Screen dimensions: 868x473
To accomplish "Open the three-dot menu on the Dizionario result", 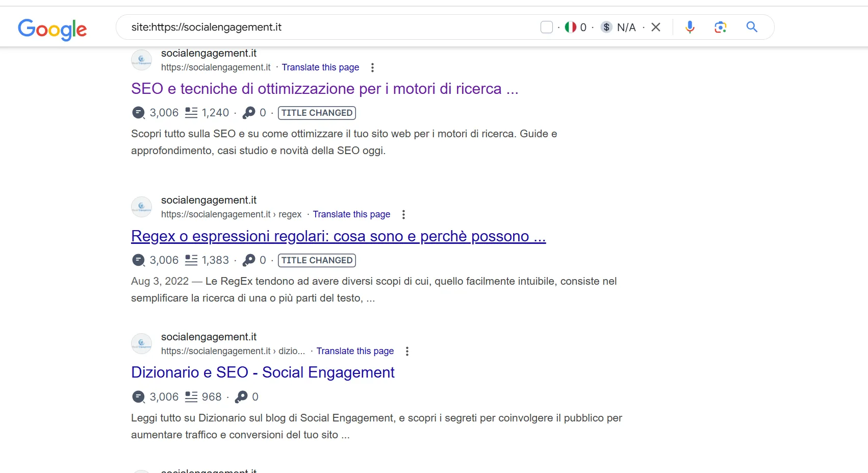I will click(x=407, y=351).
